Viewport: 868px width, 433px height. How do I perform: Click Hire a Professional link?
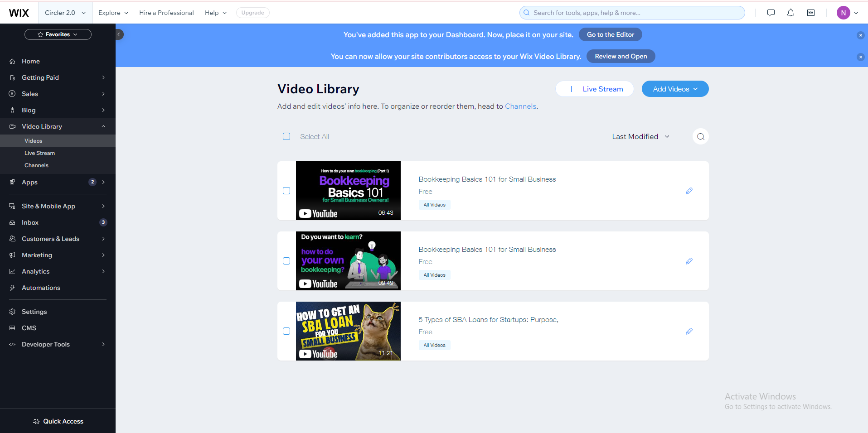(x=166, y=13)
